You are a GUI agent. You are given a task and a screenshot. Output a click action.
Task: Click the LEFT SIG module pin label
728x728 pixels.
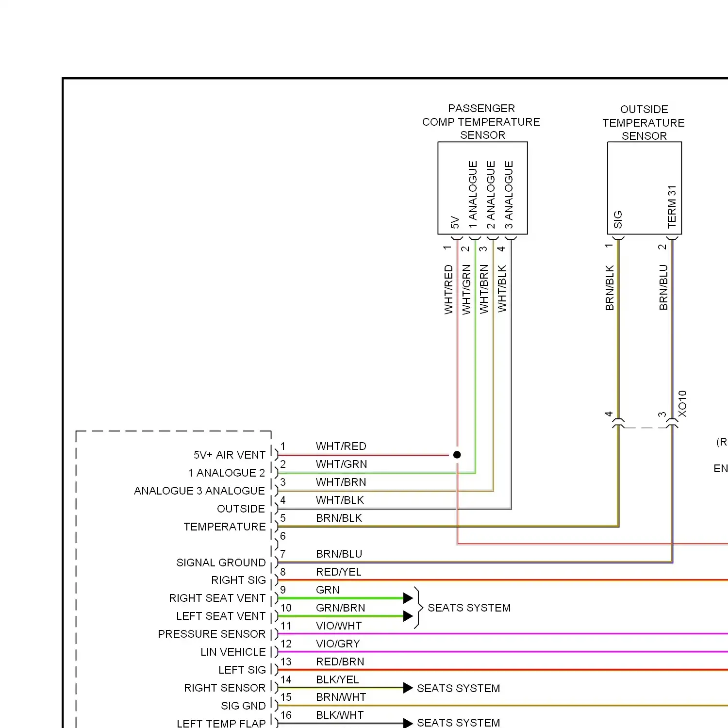[x=242, y=670]
